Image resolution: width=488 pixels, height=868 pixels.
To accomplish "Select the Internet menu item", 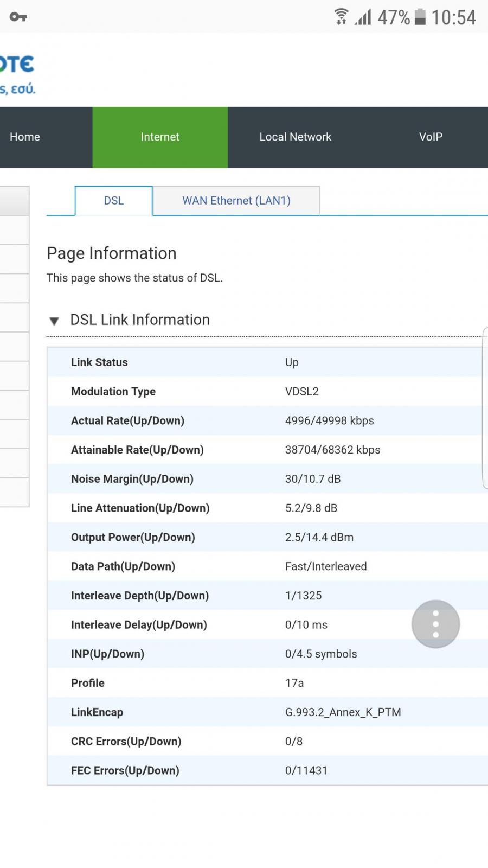I will (160, 137).
